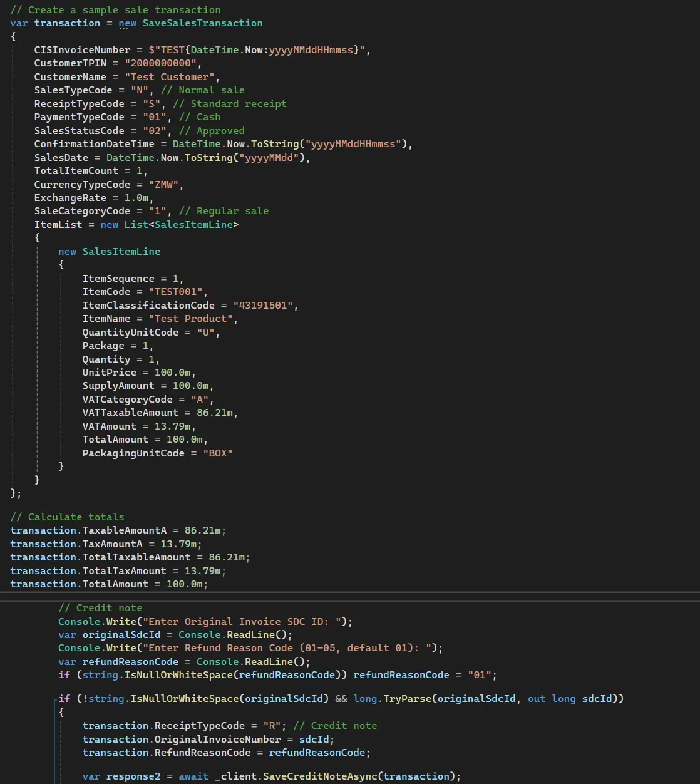Click the SaveCreditNoteAsync method call
This screenshot has height=784, width=700.
pyautogui.click(x=319, y=776)
